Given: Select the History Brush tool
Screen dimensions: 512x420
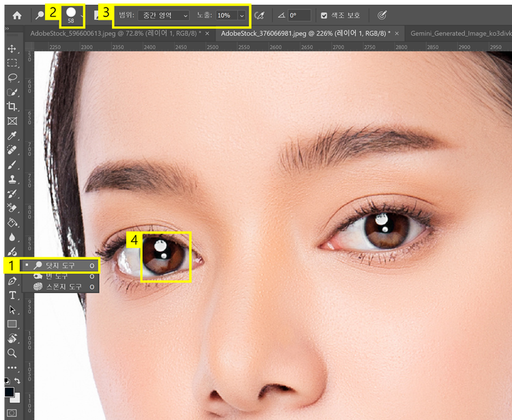Looking at the screenshot, I should pyautogui.click(x=12, y=194).
